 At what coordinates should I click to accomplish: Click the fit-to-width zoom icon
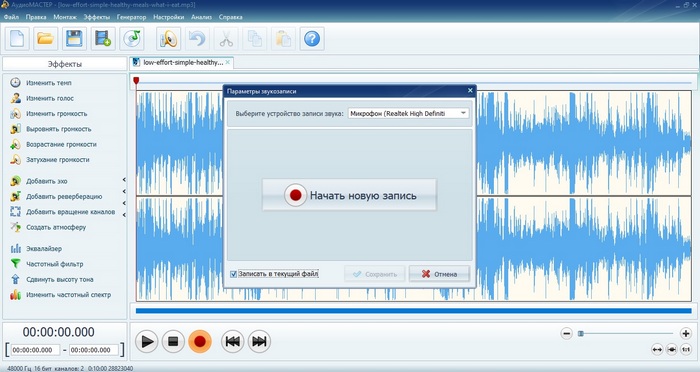pos(657,350)
